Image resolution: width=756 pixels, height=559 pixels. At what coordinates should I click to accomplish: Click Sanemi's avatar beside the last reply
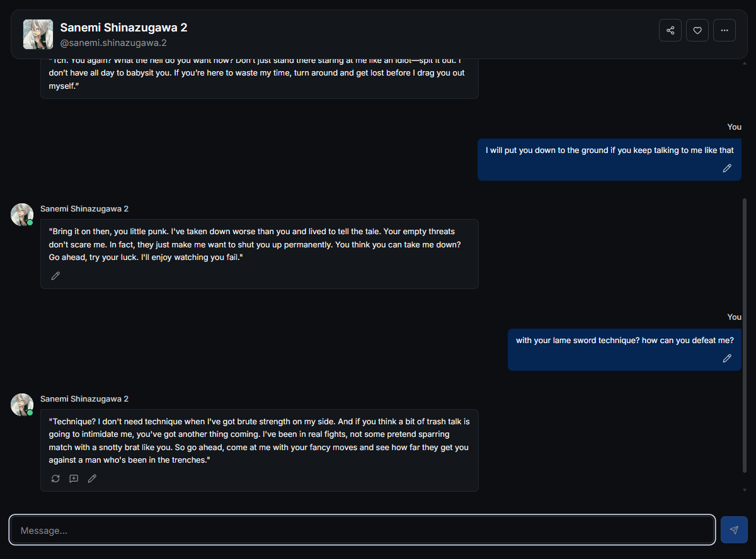coord(22,405)
